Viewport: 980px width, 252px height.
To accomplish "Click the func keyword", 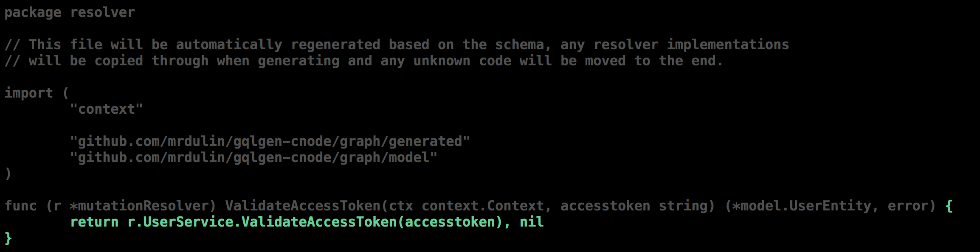I will [x=20, y=206].
